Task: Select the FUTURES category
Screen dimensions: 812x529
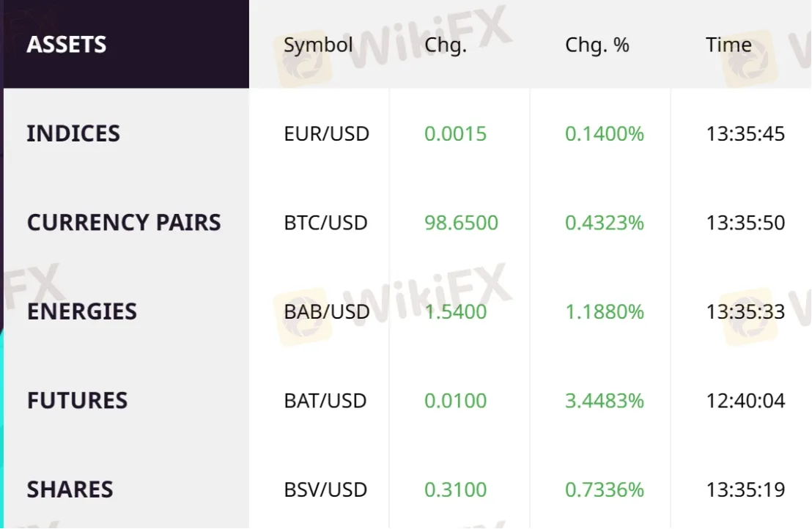Action: point(77,401)
